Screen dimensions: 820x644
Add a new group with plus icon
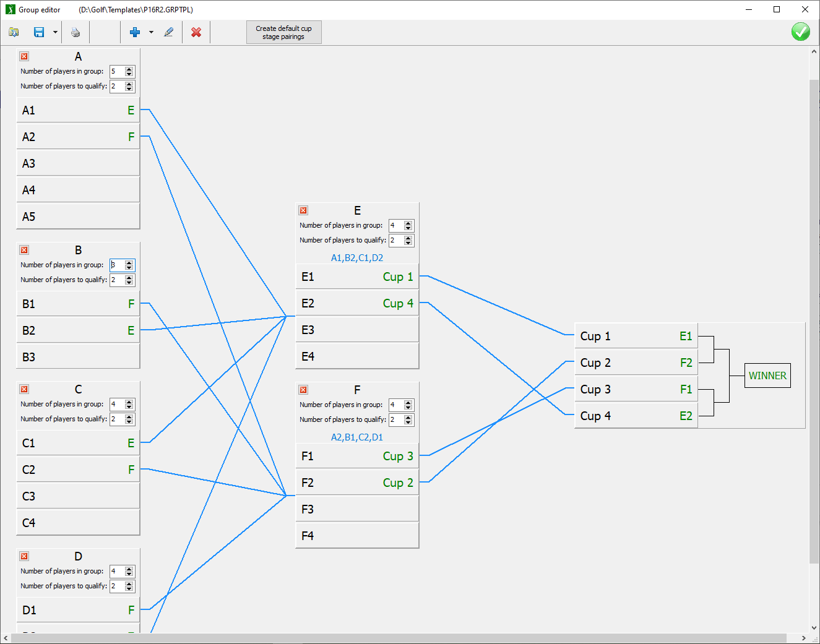134,32
